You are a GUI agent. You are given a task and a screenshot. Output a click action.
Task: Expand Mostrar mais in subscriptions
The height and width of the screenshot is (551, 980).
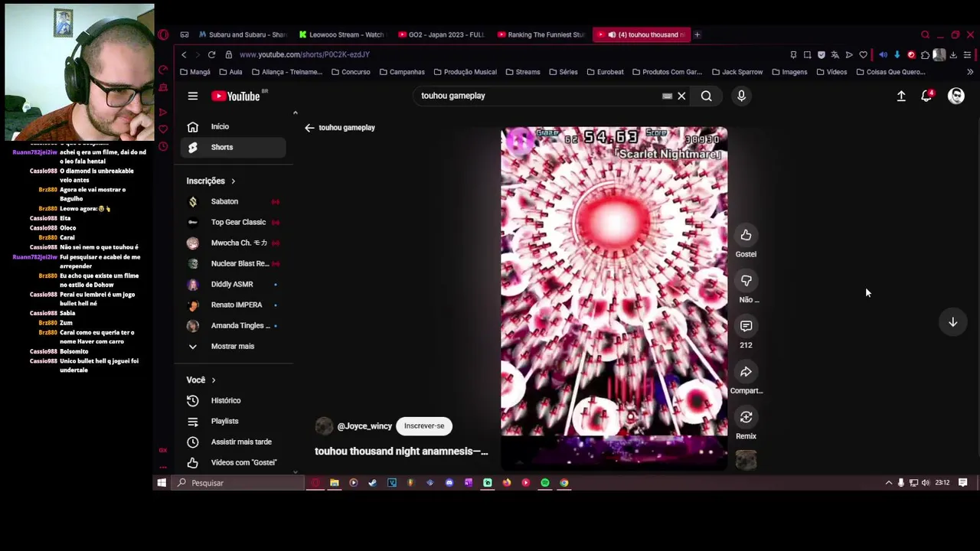click(x=233, y=346)
